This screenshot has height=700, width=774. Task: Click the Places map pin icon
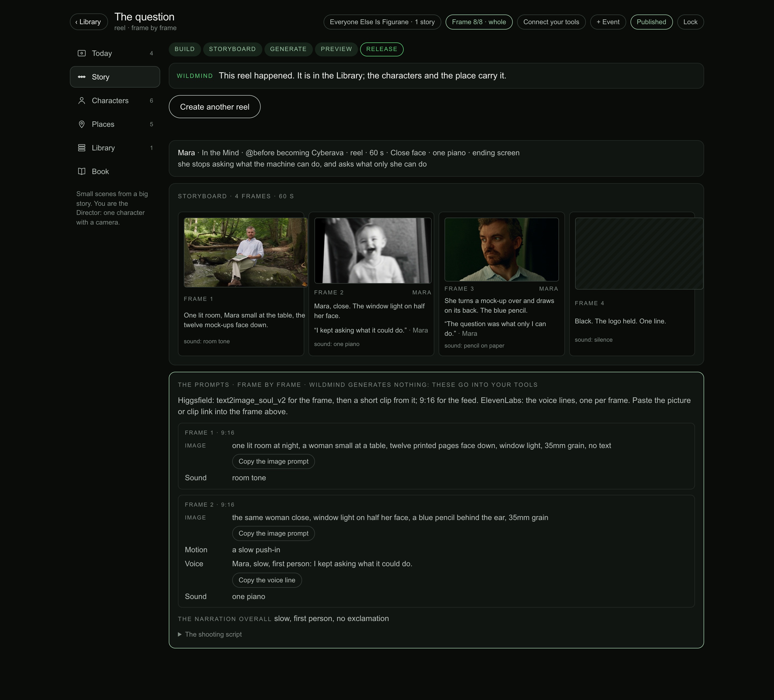coord(81,124)
